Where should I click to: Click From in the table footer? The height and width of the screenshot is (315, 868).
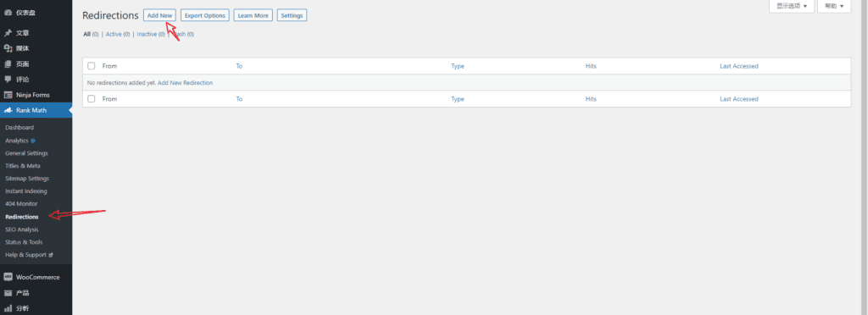point(109,99)
